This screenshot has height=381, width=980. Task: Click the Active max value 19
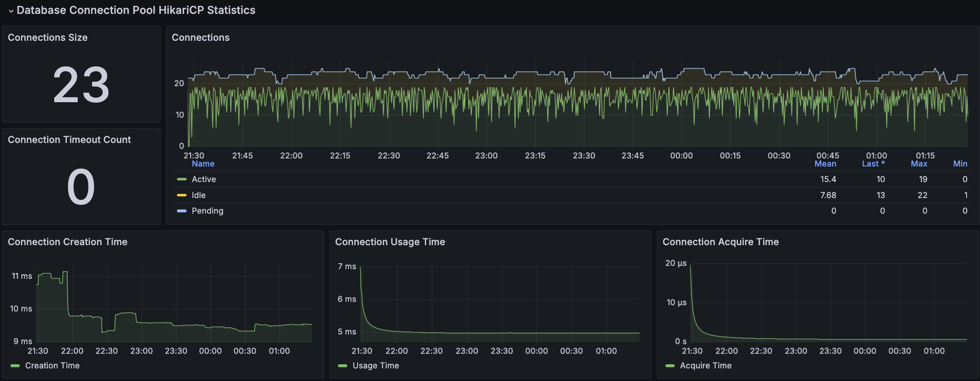click(x=923, y=179)
